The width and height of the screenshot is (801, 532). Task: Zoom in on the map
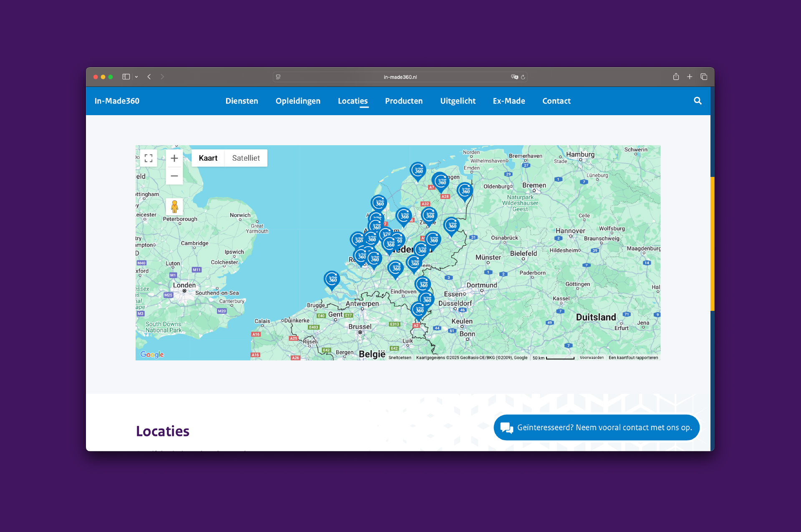[x=174, y=158]
